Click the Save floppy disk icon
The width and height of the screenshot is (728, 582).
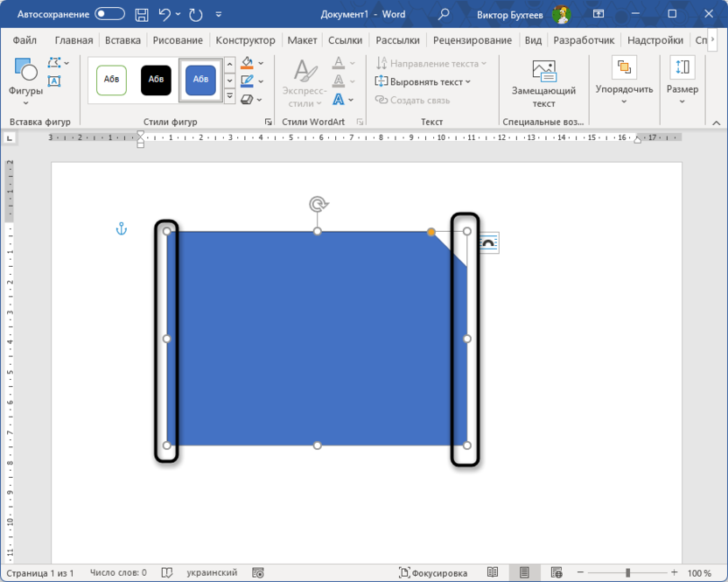[x=142, y=14]
